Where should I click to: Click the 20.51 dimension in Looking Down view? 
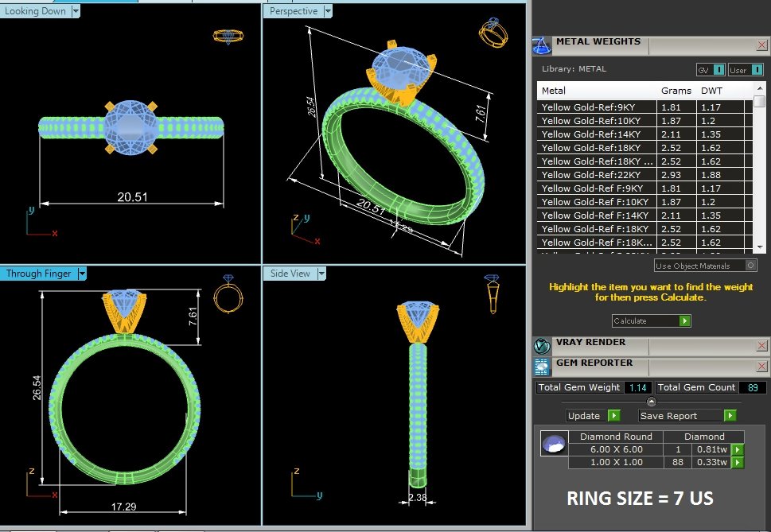(132, 197)
